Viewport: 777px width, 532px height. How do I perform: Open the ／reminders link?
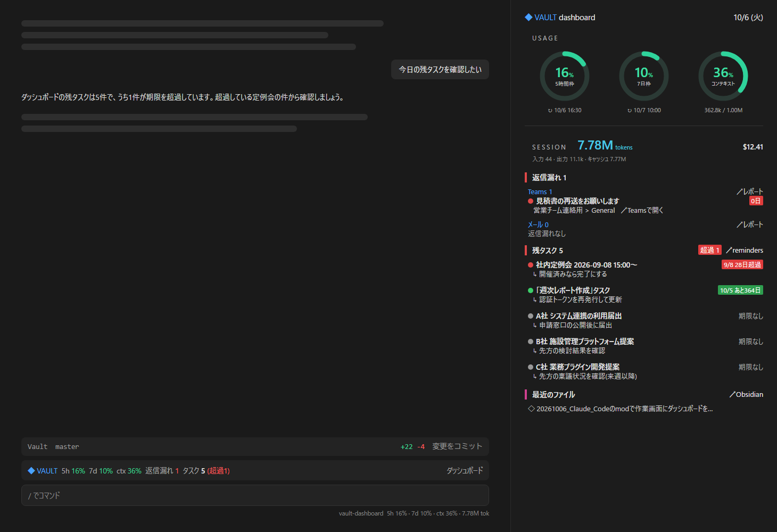744,250
